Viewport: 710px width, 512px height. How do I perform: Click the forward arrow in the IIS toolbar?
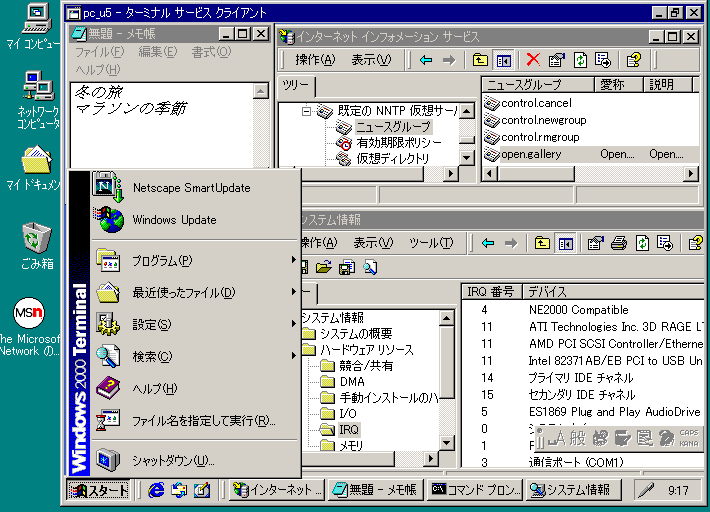(x=449, y=60)
